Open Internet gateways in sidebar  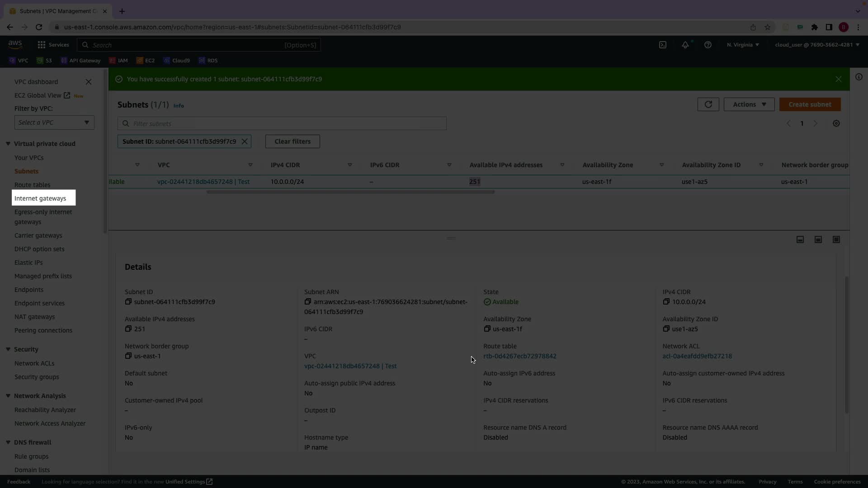[40, 198]
